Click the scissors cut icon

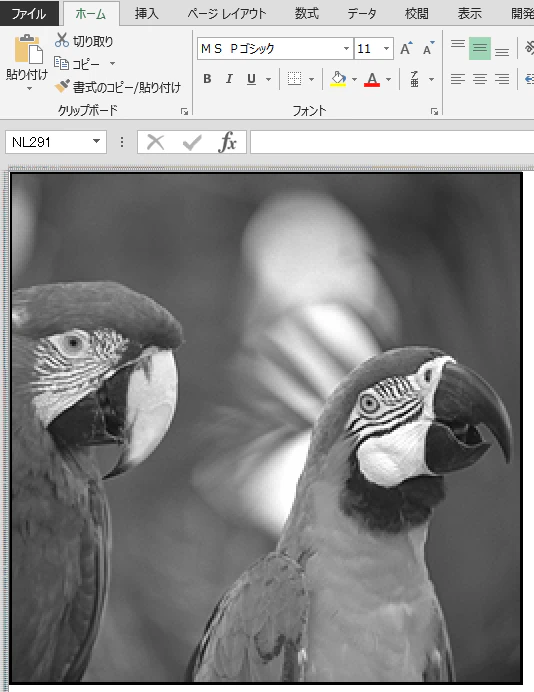(62, 40)
